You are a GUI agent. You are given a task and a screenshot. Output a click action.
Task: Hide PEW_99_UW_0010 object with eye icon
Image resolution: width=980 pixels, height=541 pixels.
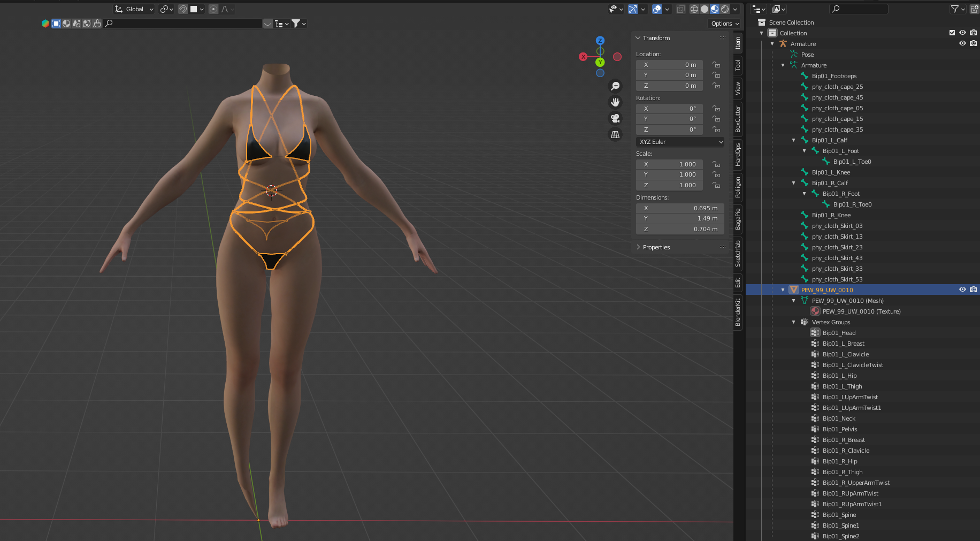click(962, 289)
